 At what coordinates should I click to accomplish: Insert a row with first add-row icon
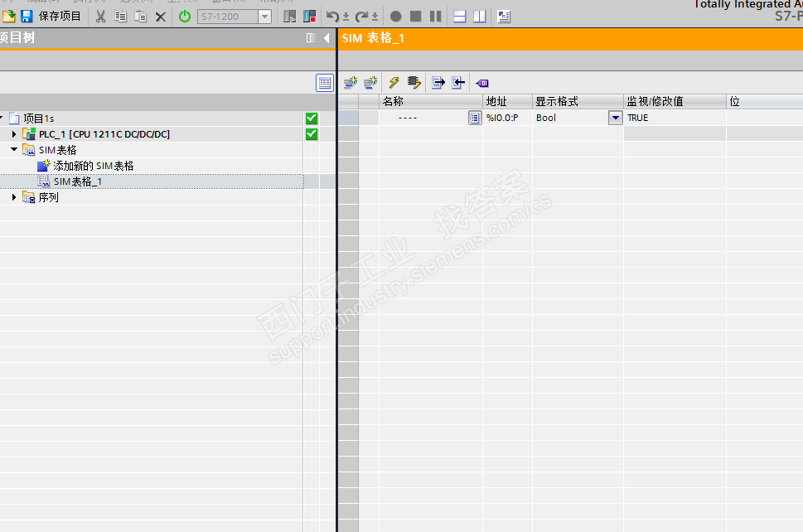click(351, 82)
